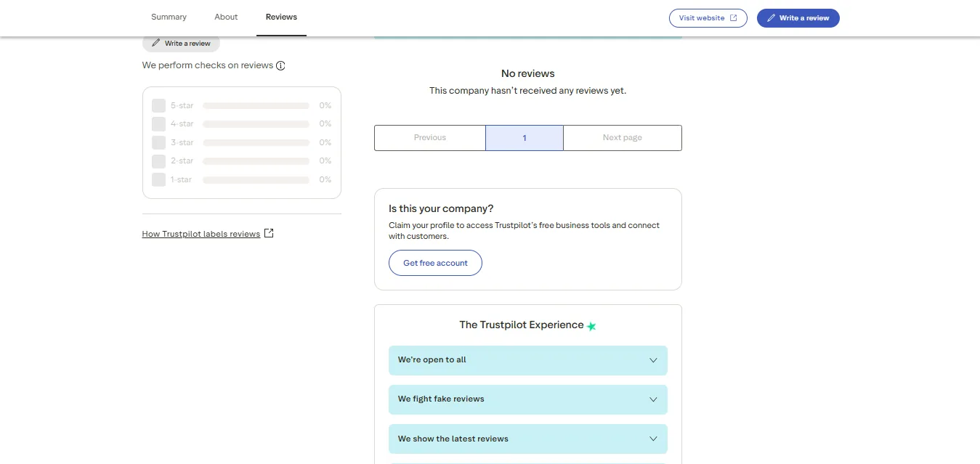Click the Get free account button
980x464 pixels.
[x=435, y=263]
